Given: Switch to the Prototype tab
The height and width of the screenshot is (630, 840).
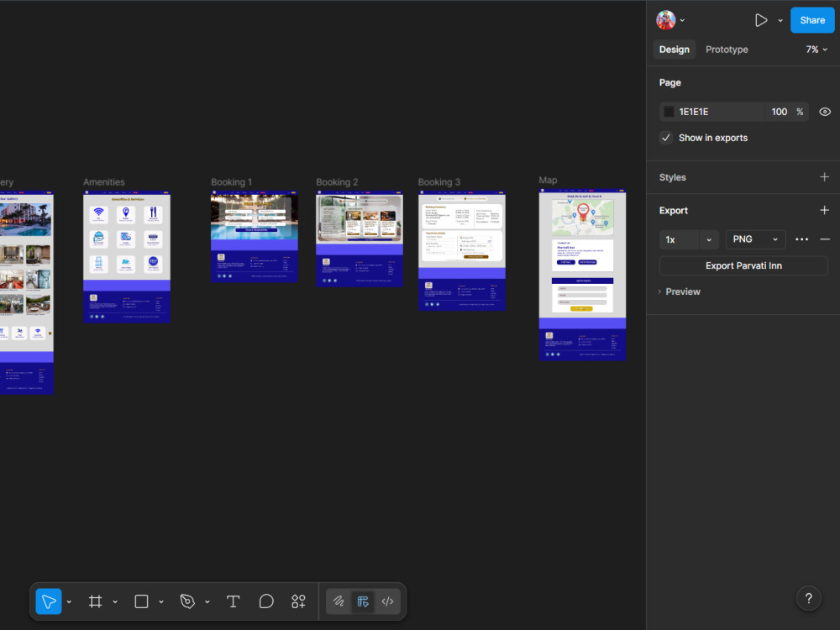Looking at the screenshot, I should pyautogui.click(x=727, y=50).
